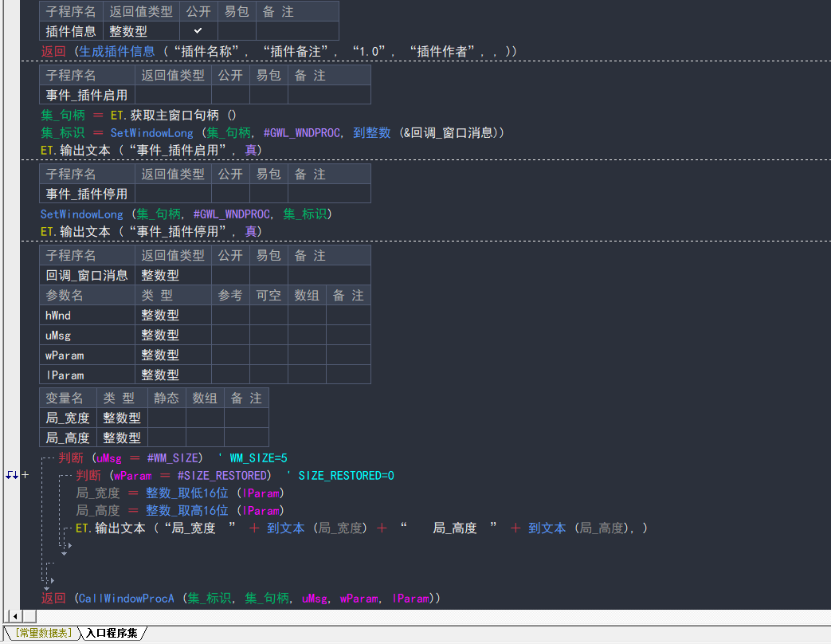Viewport: 831px width, 644px height.
Task: Select the 入口程序集 tab
Action: pos(112,633)
